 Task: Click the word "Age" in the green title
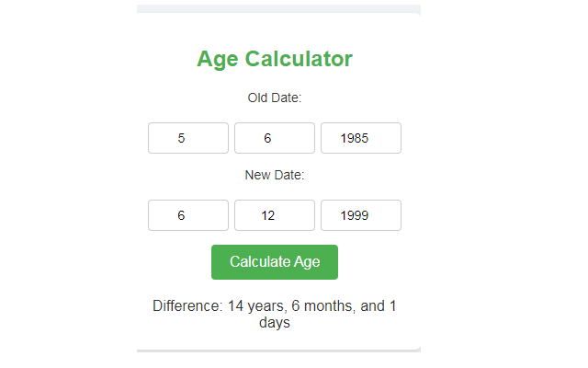tap(218, 59)
